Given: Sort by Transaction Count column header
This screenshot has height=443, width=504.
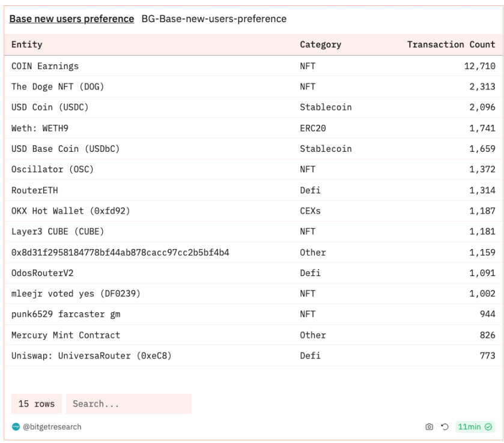Looking at the screenshot, I should 451,44.
